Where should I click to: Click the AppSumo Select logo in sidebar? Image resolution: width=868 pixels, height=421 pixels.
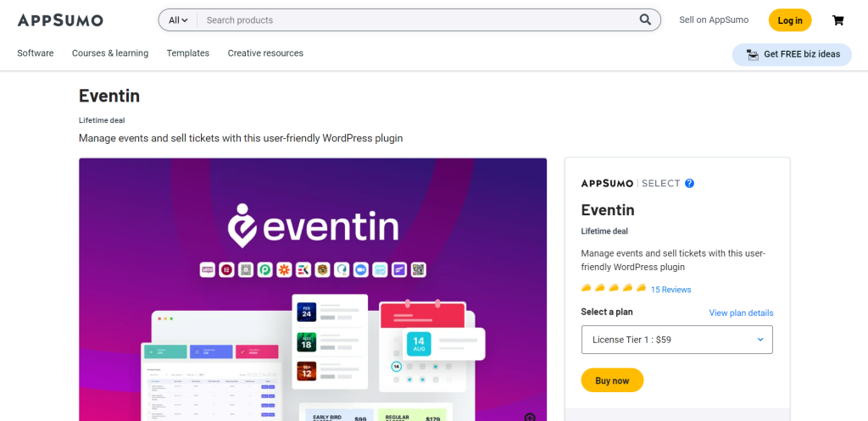pyautogui.click(x=631, y=183)
